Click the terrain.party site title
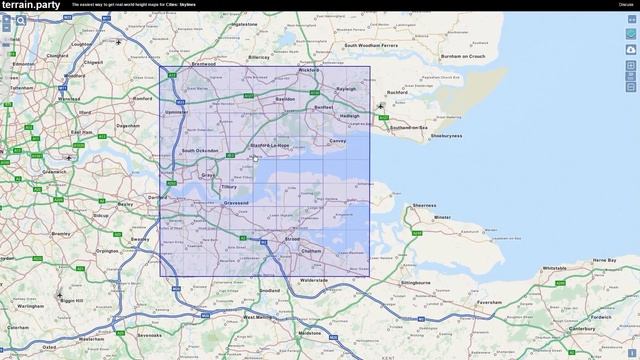This screenshot has height=360, width=640. point(31,5)
